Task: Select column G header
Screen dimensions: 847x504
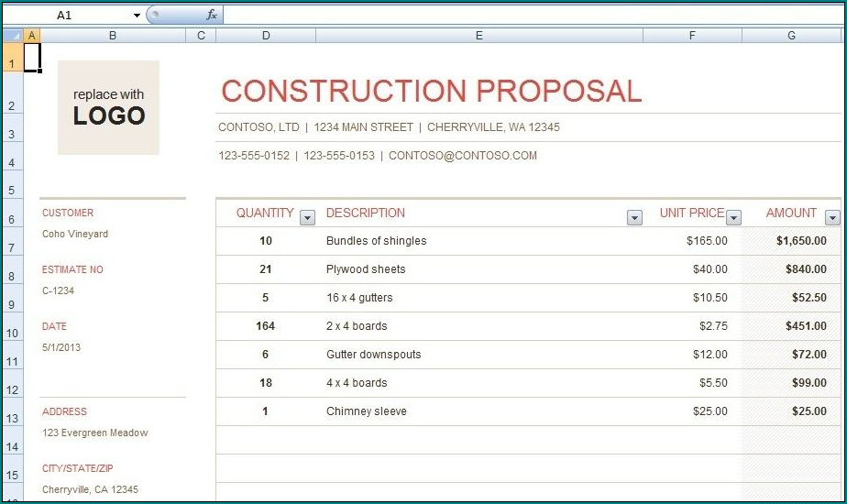Action: (x=791, y=36)
